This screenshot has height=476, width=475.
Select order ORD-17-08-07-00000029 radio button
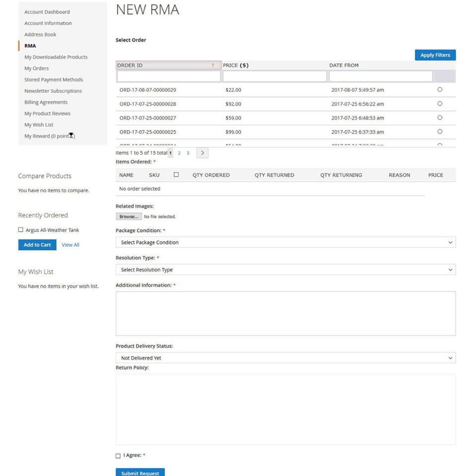pos(440,90)
